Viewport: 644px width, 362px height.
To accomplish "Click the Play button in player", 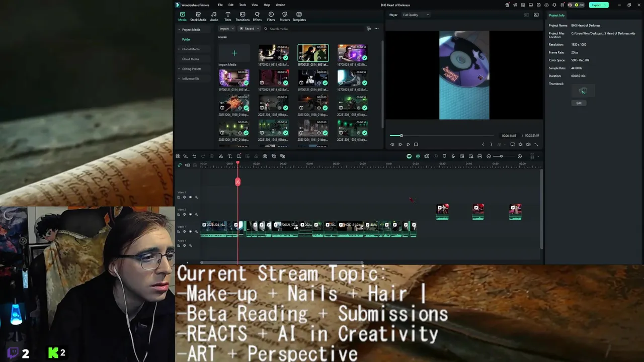I will (408, 144).
